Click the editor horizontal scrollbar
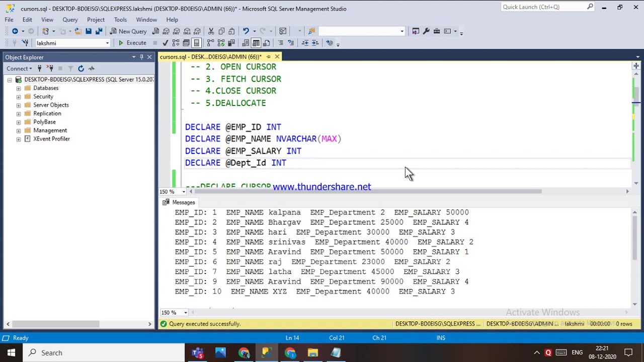 [x=368, y=192]
